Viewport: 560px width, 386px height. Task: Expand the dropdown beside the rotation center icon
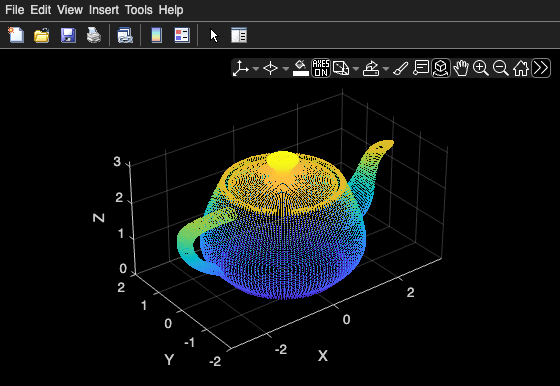285,68
